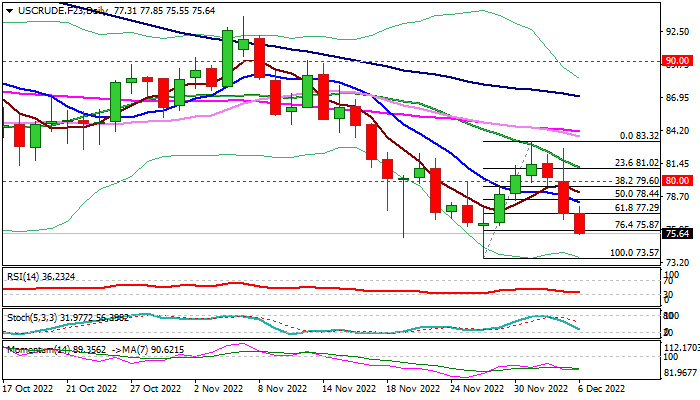Image resolution: width=700 pixels, height=400 pixels.
Task: Select the 73.20 price axis value
Action: point(677,262)
